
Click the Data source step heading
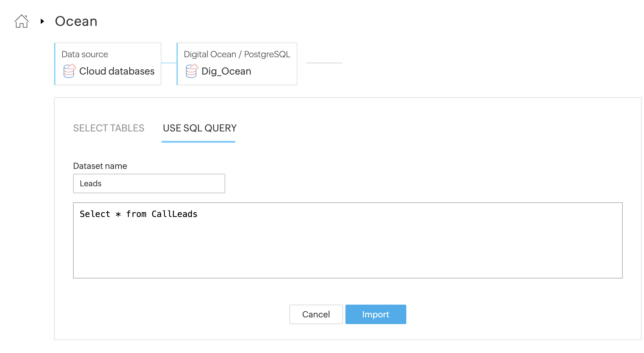click(85, 54)
